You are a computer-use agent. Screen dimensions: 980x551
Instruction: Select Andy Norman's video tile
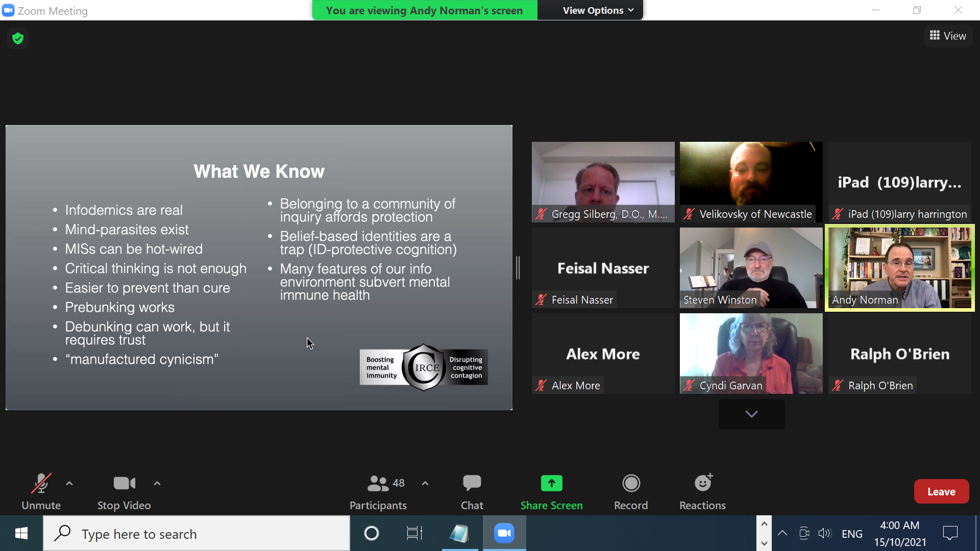coord(900,268)
